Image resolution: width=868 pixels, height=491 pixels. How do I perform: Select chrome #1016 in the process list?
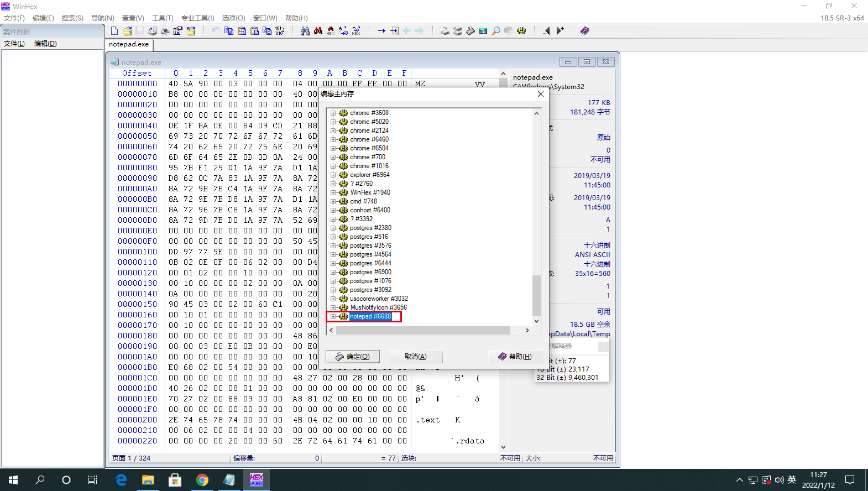[369, 166]
